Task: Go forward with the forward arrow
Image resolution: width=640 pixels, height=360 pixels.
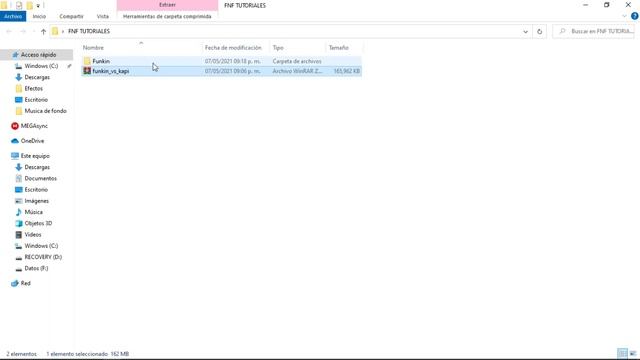Action: (23, 31)
